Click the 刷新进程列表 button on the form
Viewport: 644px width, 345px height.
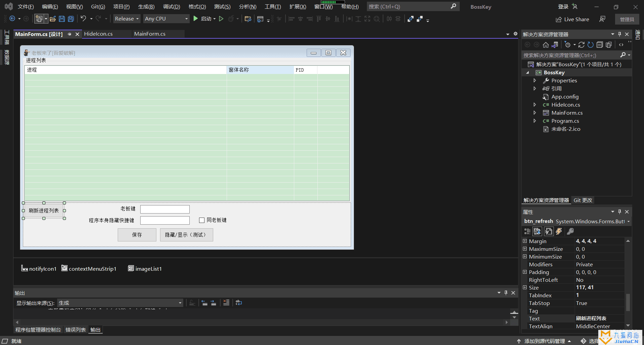tap(44, 211)
